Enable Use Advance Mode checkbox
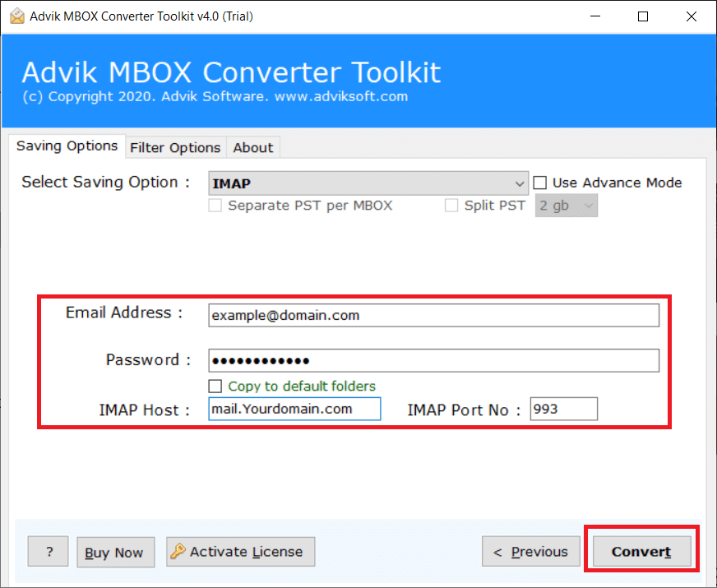 [x=540, y=183]
